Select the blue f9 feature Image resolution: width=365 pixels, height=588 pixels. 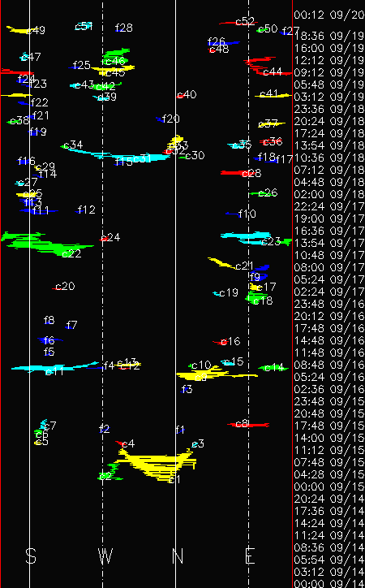(x=260, y=273)
